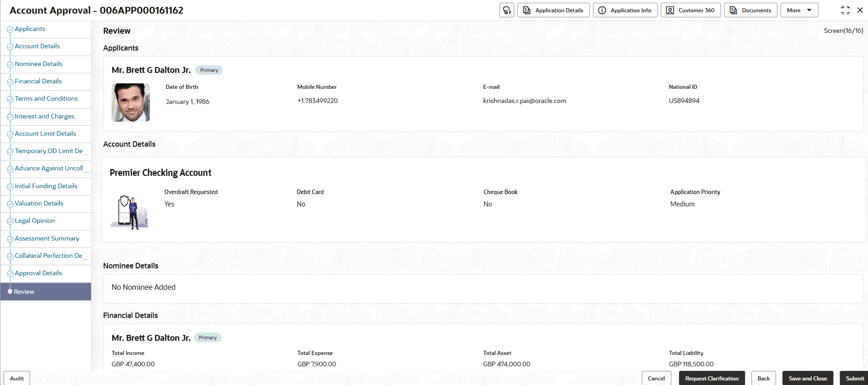Open the remarks chat icon in header

(506, 10)
